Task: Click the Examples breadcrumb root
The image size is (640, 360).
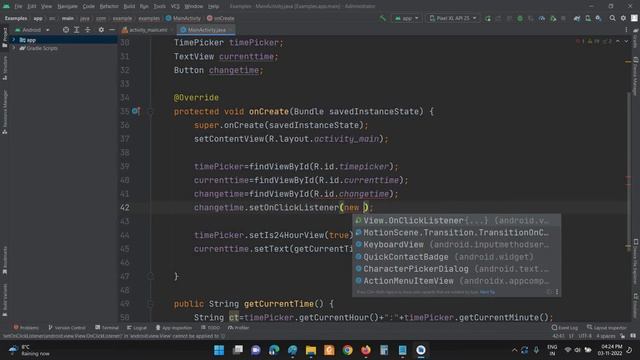Action: [16, 18]
